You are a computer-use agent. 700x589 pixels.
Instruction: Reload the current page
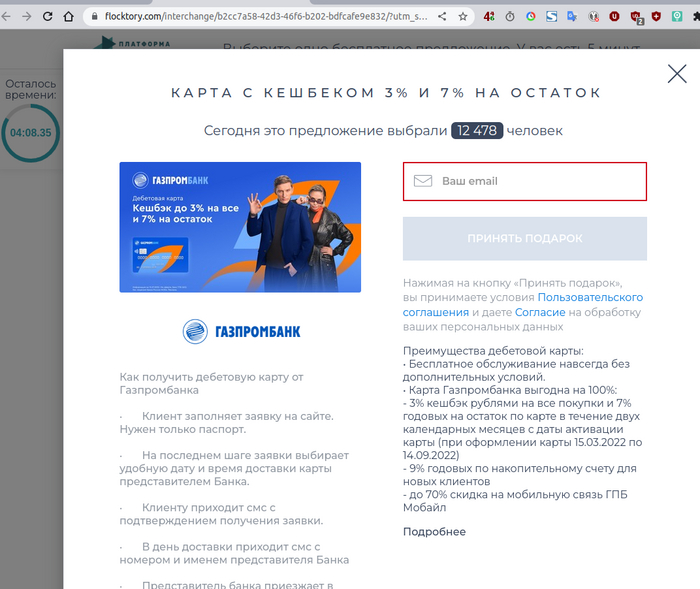47,17
